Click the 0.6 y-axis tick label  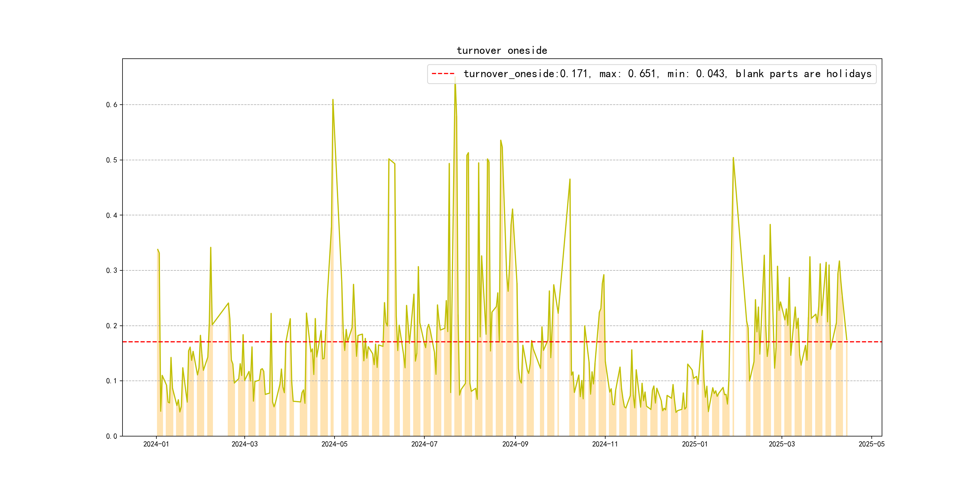click(x=112, y=105)
